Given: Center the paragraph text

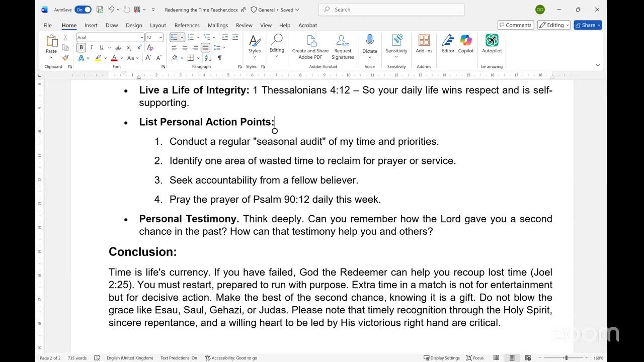Looking at the screenshot, I should click(x=185, y=48).
